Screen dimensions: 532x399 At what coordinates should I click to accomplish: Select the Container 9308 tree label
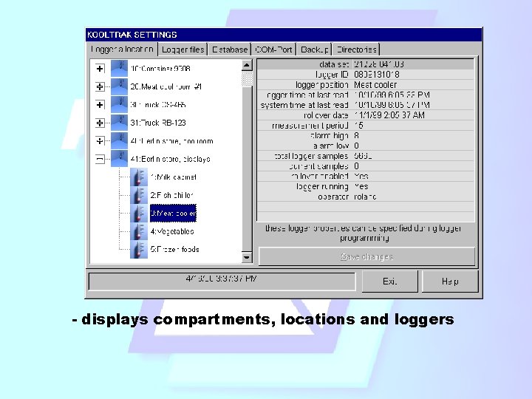160,69
